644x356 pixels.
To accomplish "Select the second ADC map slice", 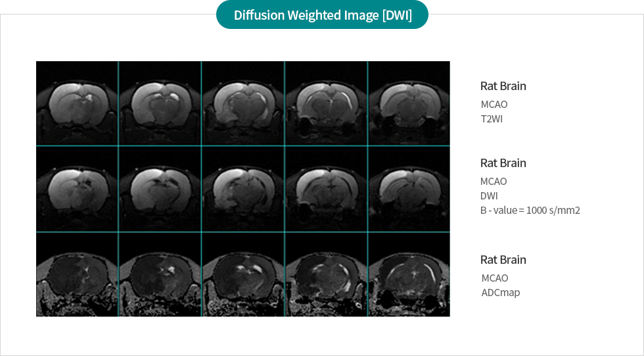I will pyautogui.click(x=160, y=274).
